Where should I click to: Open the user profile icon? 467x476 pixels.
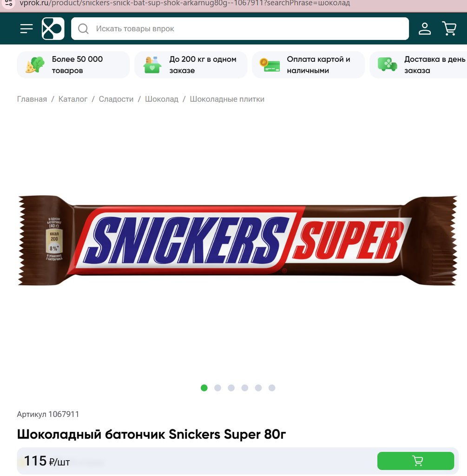point(425,29)
